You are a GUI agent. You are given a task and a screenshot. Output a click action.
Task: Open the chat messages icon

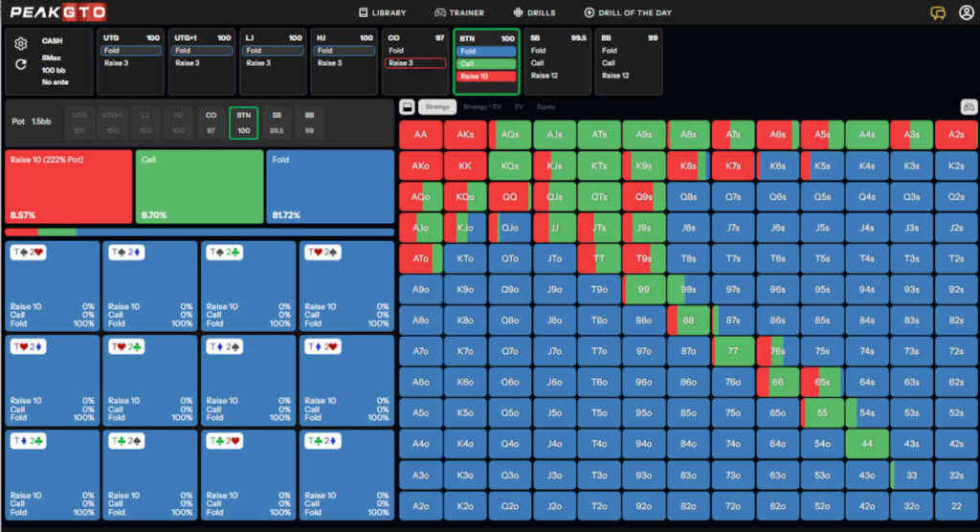tap(938, 12)
